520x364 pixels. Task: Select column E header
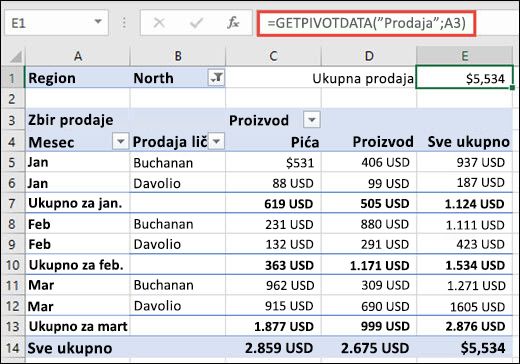click(465, 56)
